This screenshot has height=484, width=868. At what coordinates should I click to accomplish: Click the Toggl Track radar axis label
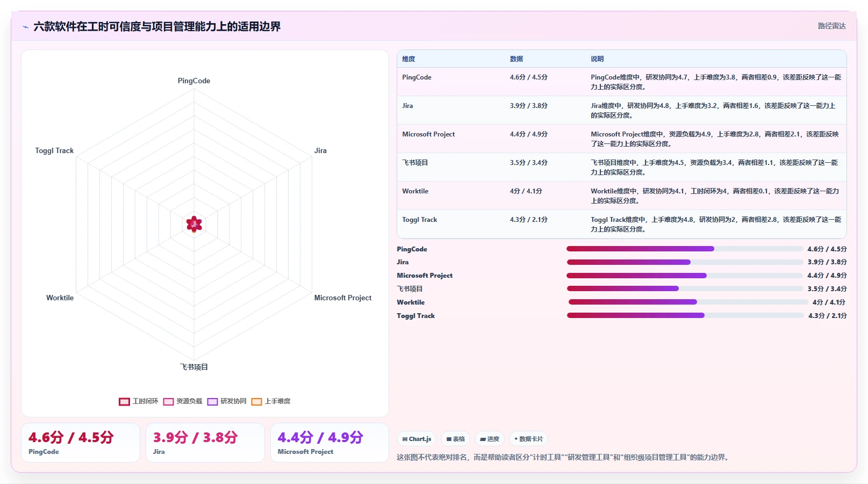(x=54, y=150)
